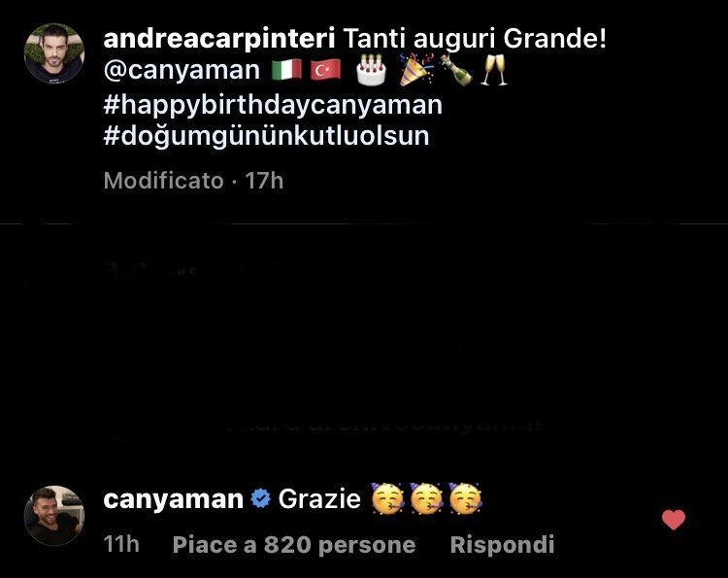
Task: Tap the champagne bottle emoji
Action: 456,70
